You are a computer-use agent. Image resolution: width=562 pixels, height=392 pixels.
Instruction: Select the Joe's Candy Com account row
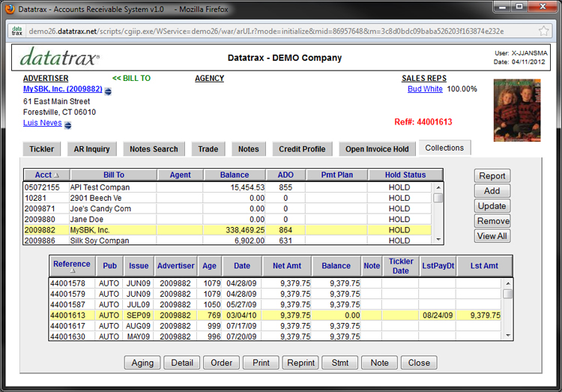coord(227,208)
